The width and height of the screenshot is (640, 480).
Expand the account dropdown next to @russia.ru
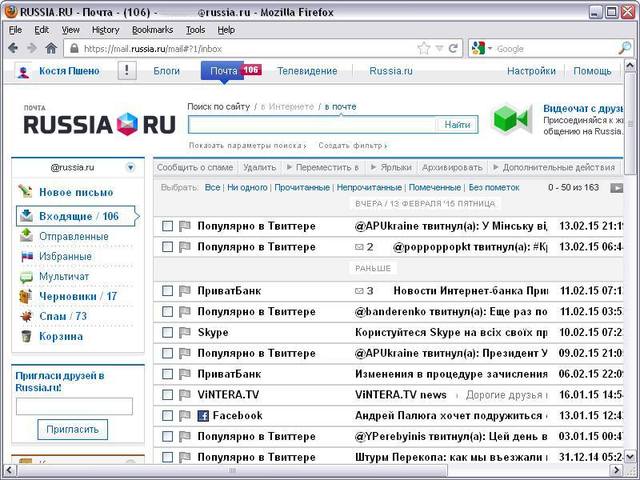pyautogui.click(x=130, y=167)
